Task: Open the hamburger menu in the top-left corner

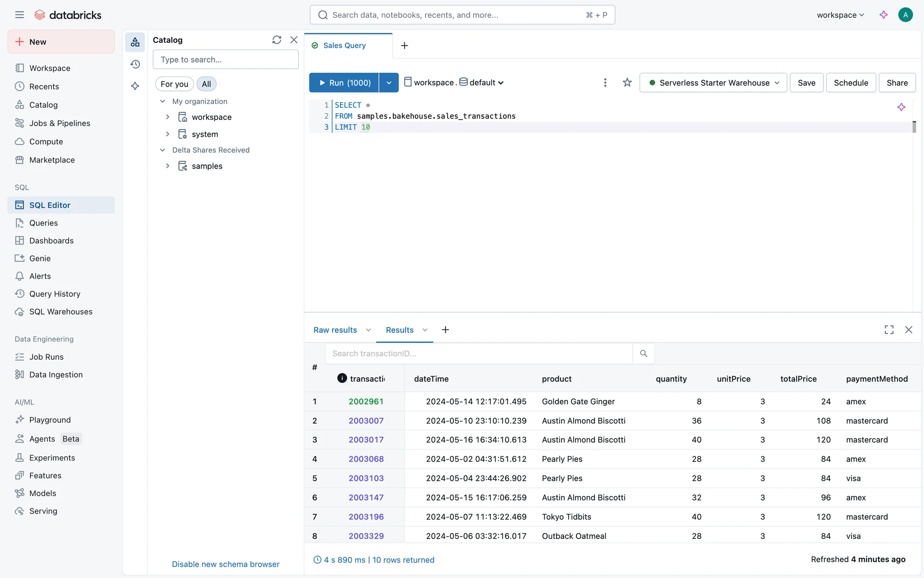Action: [x=19, y=15]
